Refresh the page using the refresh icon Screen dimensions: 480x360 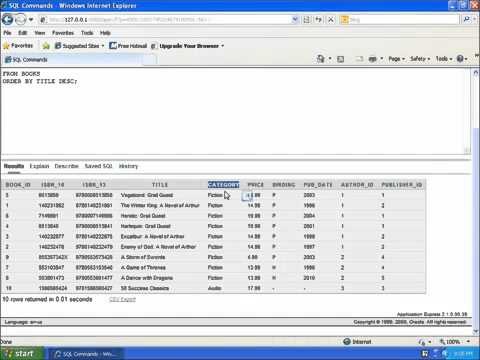(319, 20)
